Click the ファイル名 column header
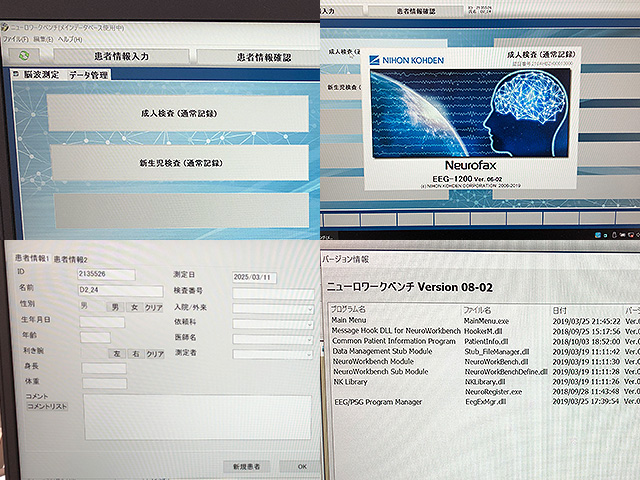640x480 pixels. coord(477,310)
